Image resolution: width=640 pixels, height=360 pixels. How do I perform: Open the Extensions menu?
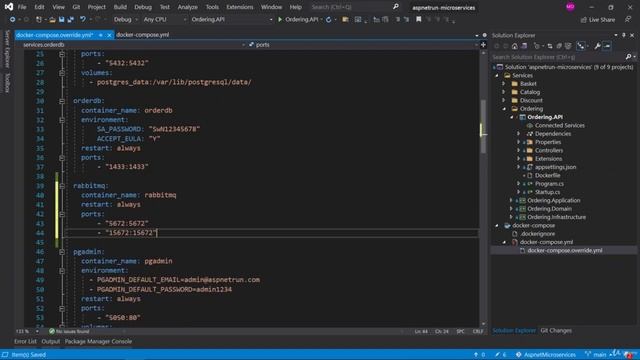pos(240,7)
